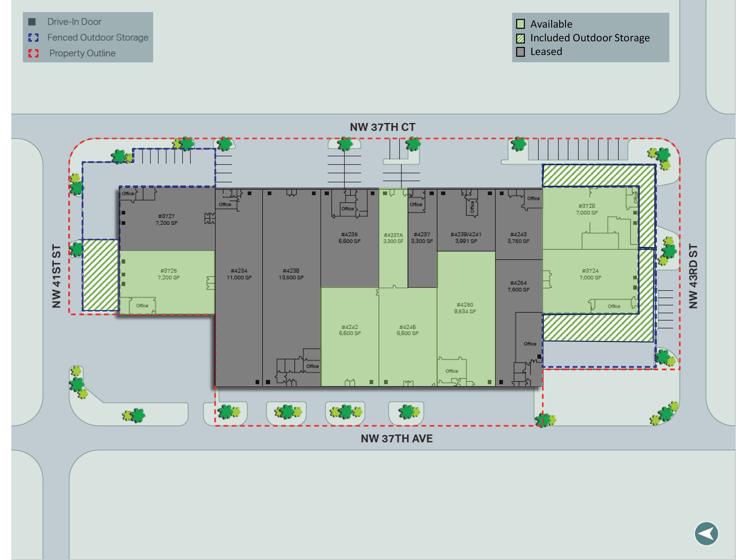The width and height of the screenshot is (747, 560).
Task: Select unit label '#4234 11,000 SF'
Action: [x=239, y=274]
